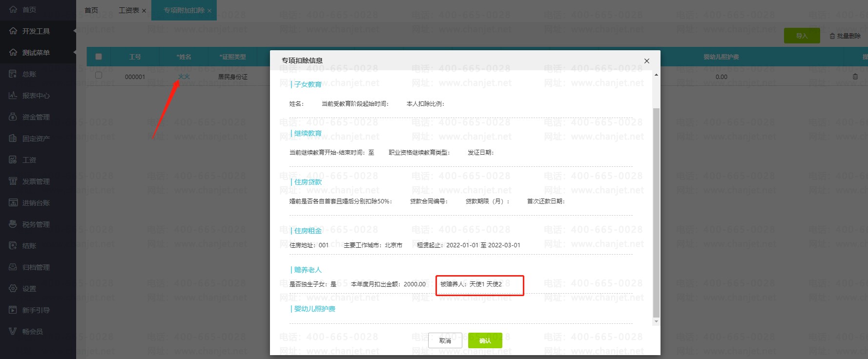This screenshot has width=868, height=359.
Task: Open the 工资 payroll icon
Action: [x=13, y=160]
